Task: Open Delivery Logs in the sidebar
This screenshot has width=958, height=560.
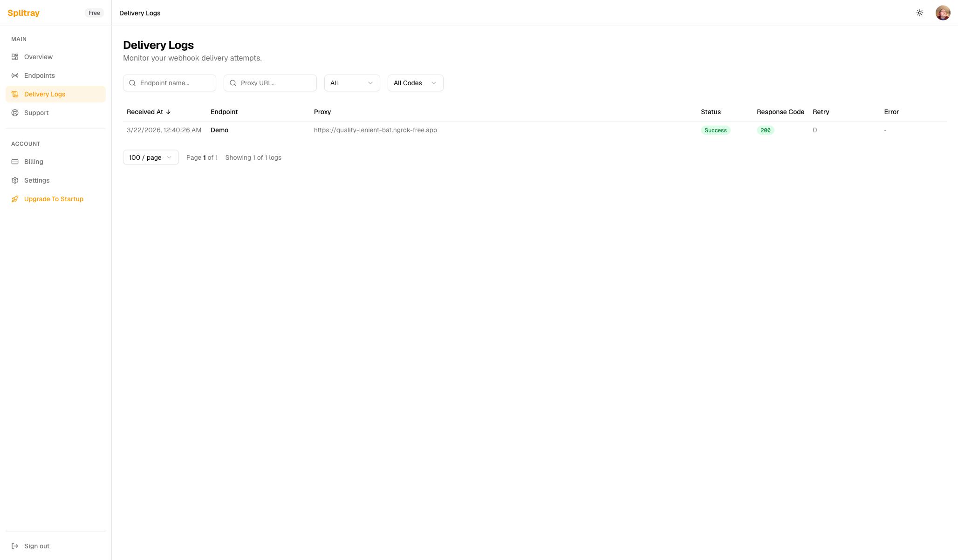Action: [45, 94]
